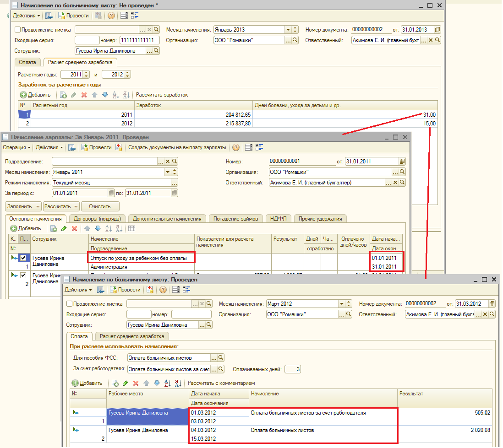
Task: Open the 'Заполнить' dropdown button
Action: point(23,206)
